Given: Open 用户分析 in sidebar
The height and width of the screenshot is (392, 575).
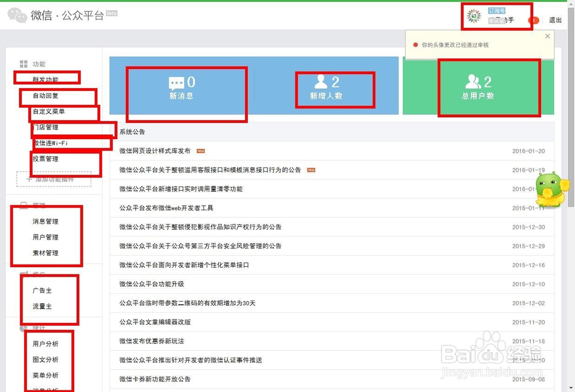Looking at the screenshot, I should [45, 344].
